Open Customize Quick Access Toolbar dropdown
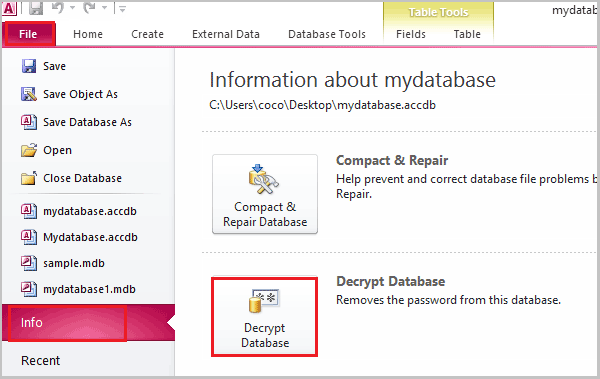The image size is (600, 379). tap(122, 9)
